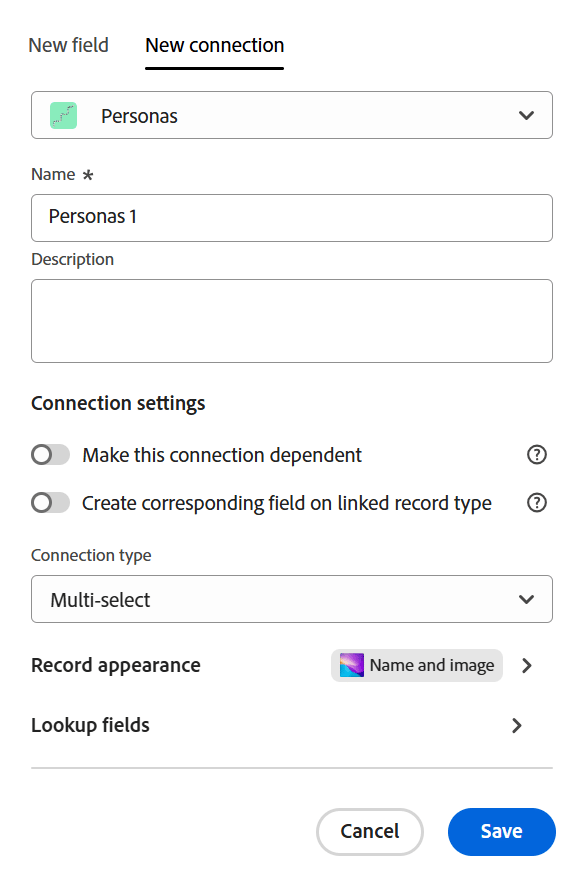The height and width of the screenshot is (885, 579).
Task: Click the Save button
Action: click(x=502, y=831)
